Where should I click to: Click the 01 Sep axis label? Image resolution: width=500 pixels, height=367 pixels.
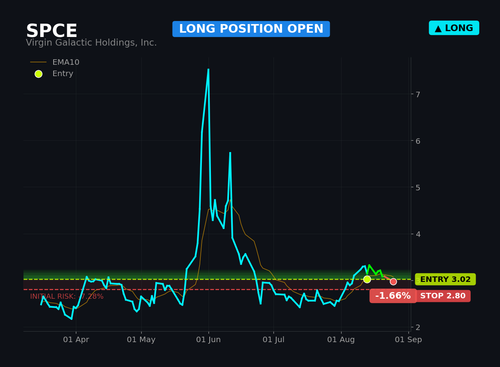408,340
